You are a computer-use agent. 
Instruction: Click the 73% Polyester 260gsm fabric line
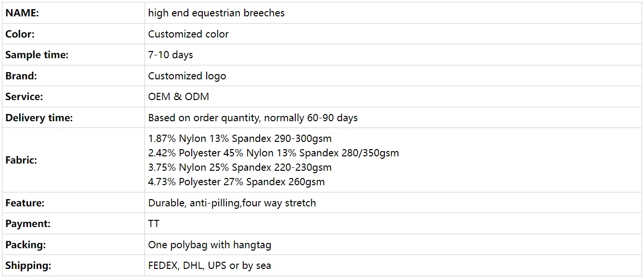click(x=237, y=182)
